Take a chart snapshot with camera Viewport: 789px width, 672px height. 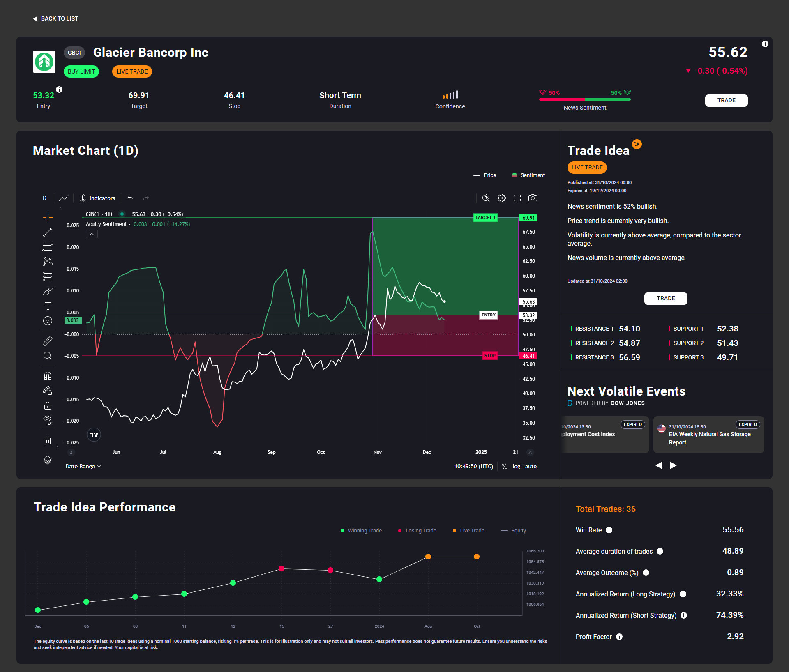(x=533, y=198)
